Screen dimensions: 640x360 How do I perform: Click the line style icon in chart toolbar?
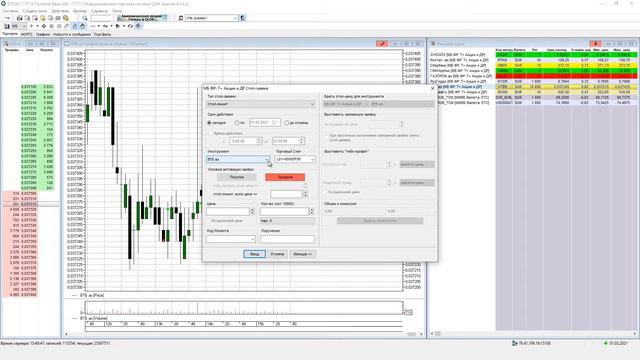tap(93, 26)
